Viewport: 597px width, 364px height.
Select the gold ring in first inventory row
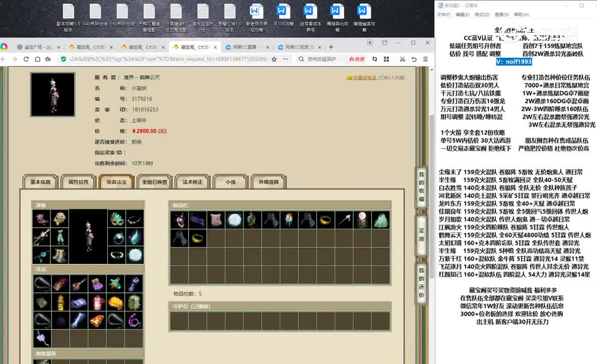pyautogui.click(x=325, y=220)
